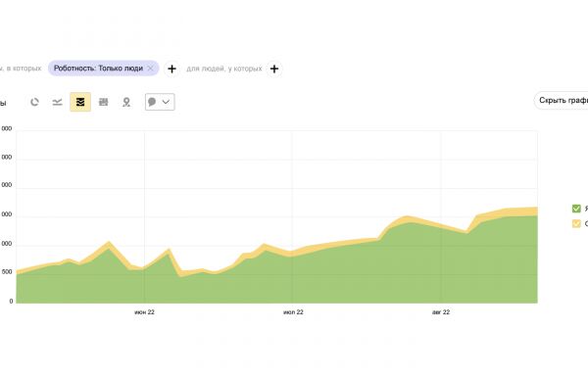The width and height of the screenshot is (588, 376).
Task: Add a condition after 'для людей, у которых'
Action: click(x=274, y=69)
